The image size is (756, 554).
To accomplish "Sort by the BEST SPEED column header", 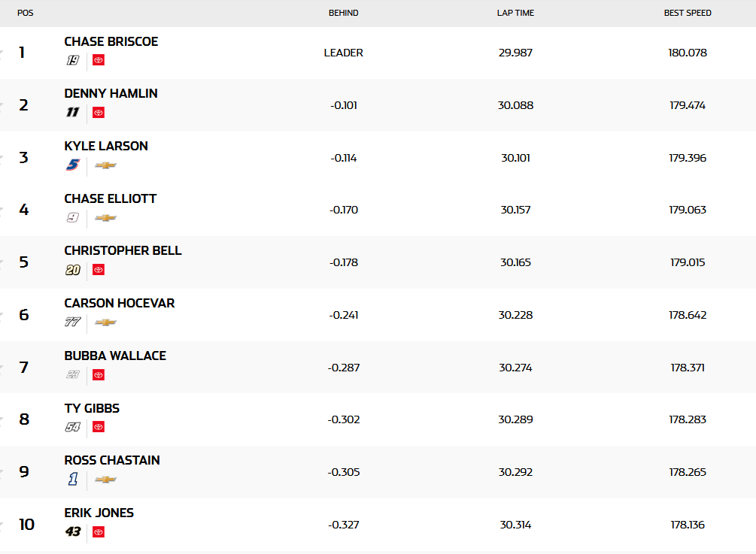I will [x=688, y=13].
